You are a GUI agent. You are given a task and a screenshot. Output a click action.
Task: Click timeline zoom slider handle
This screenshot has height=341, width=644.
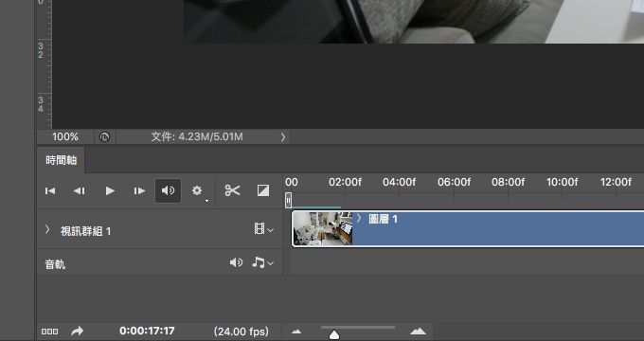(x=334, y=334)
